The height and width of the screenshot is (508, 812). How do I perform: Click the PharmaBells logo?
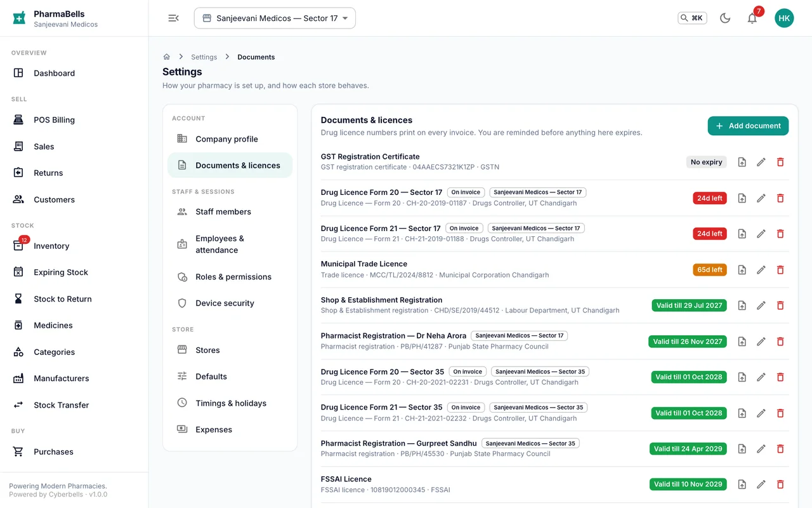pyautogui.click(x=19, y=18)
